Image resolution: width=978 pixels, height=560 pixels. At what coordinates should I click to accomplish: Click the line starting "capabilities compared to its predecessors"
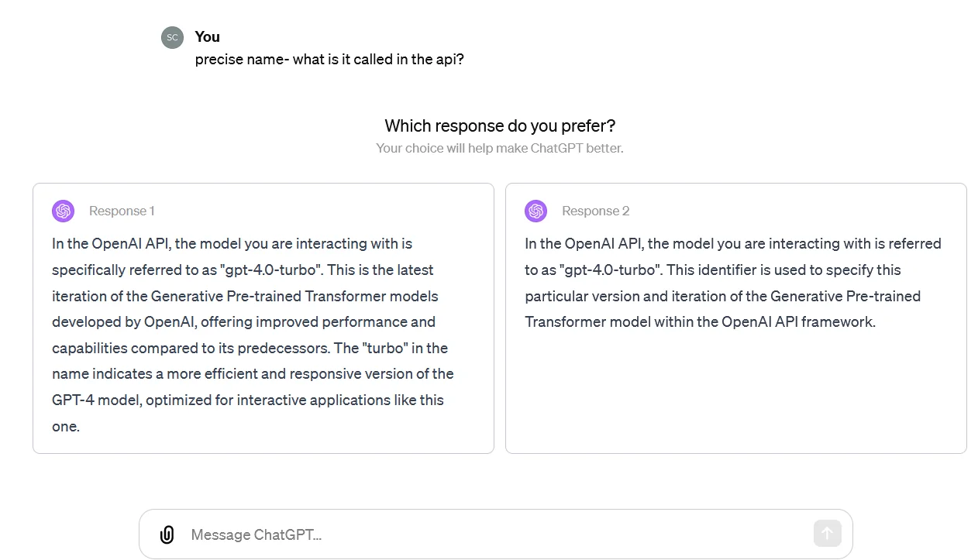click(x=250, y=348)
